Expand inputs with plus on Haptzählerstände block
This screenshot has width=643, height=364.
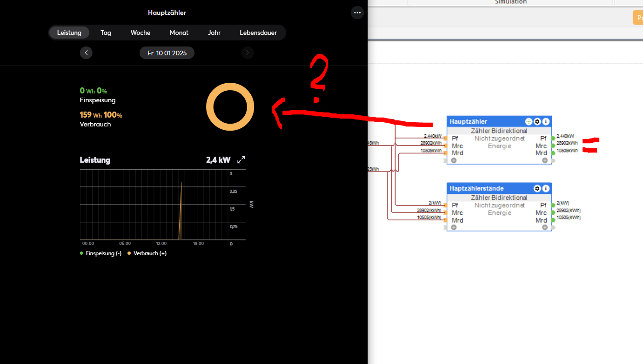point(454,227)
